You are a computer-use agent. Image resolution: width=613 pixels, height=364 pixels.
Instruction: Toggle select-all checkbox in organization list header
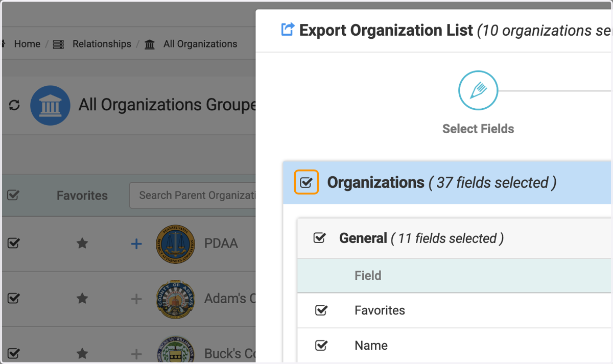13,195
